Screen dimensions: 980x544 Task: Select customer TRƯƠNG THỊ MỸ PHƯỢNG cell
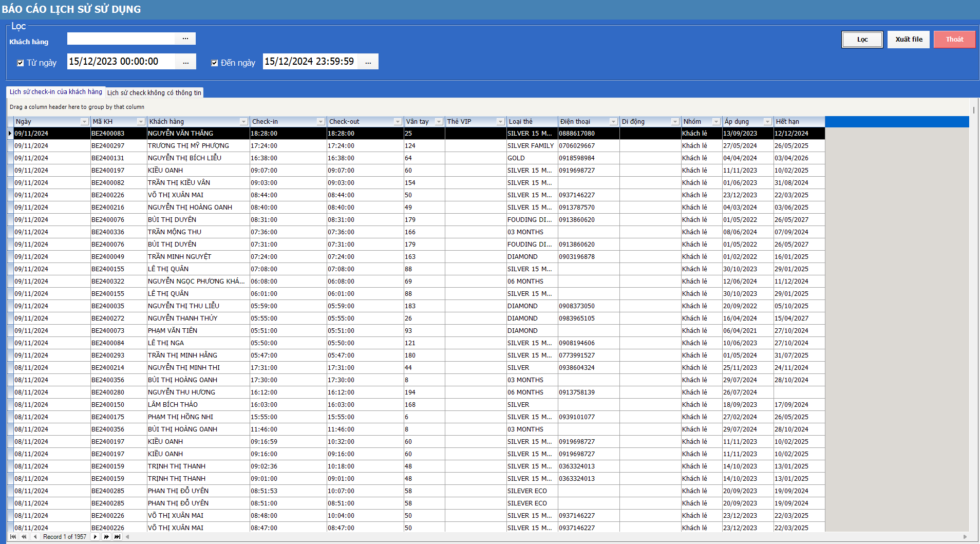[198, 146]
